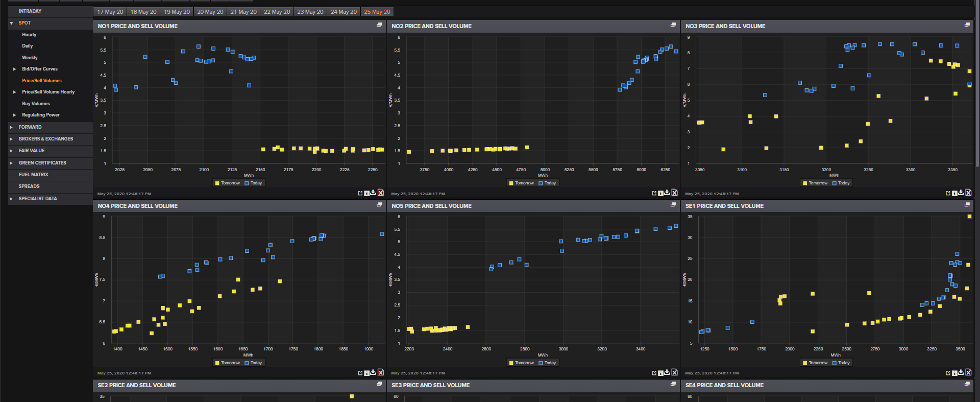Download the NO5 chart image
980x402 pixels.
coord(667,372)
